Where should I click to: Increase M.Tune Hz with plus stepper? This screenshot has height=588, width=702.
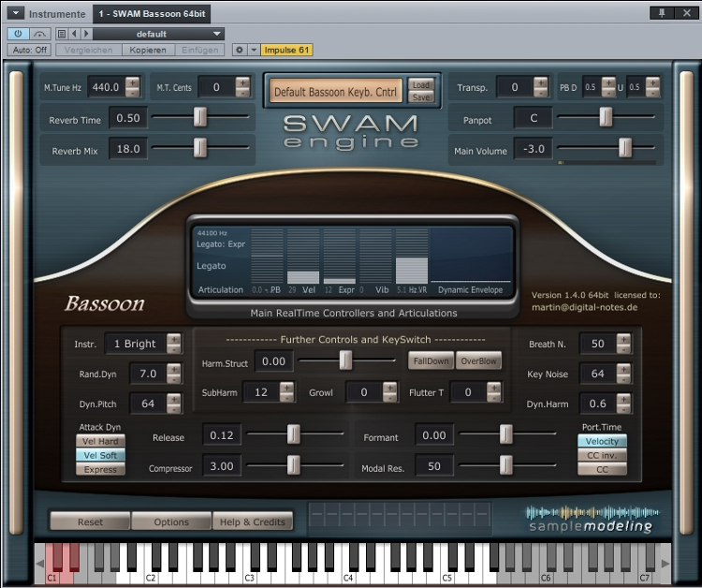pos(133,82)
